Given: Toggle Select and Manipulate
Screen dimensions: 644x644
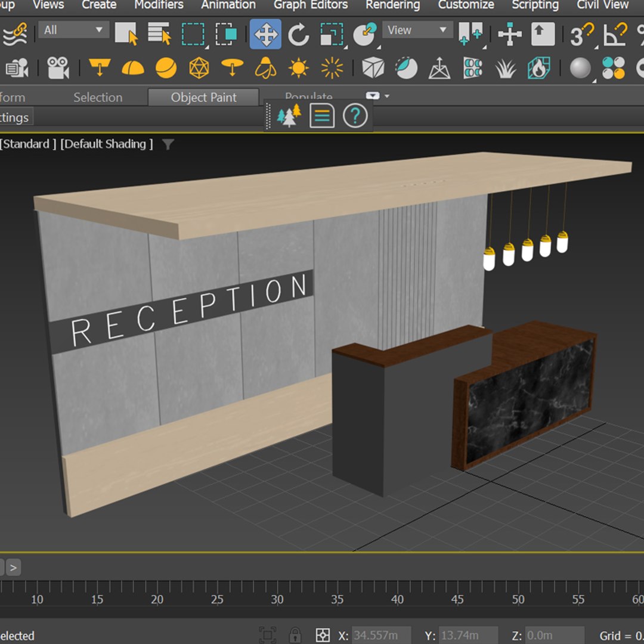Looking at the screenshot, I should (x=510, y=34).
